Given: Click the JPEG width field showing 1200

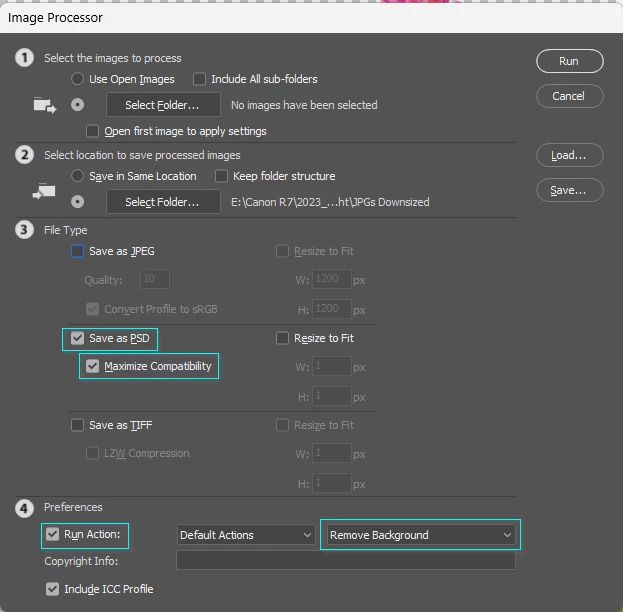Looking at the screenshot, I should [x=332, y=279].
